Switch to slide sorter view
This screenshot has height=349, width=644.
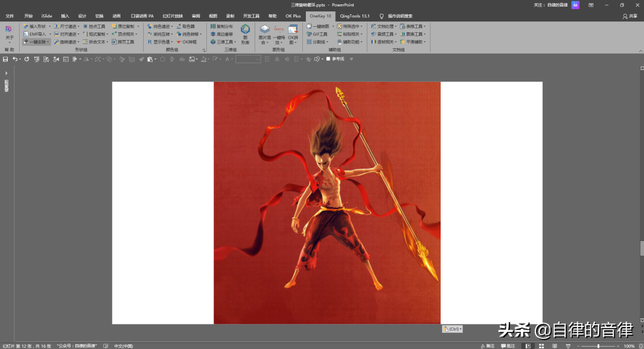coord(541,346)
